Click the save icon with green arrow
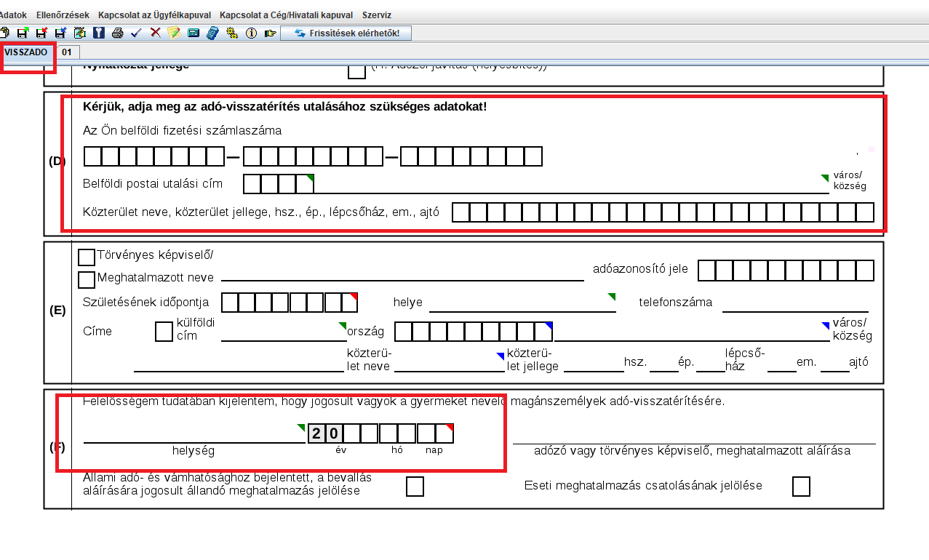The image size is (929, 560). coord(23,33)
